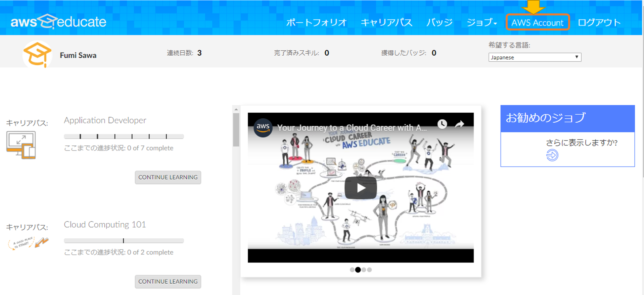Click the scroll up arrow of the panel
This screenshot has height=295, width=644.
pyautogui.click(x=236, y=109)
